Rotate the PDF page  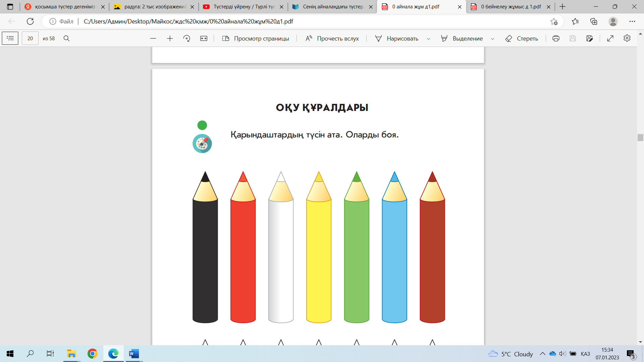tap(187, 39)
